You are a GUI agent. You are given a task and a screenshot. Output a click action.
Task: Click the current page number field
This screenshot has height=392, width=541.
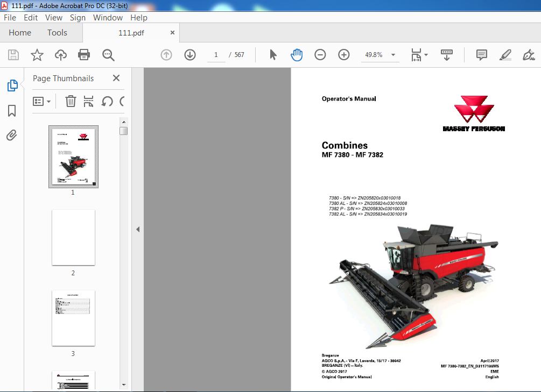[216, 55]
